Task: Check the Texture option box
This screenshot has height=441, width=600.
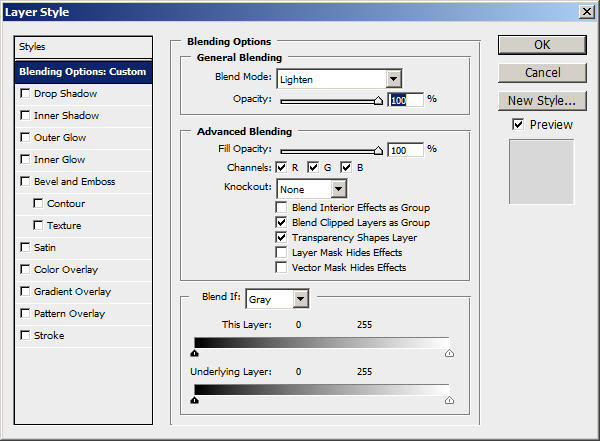Action: pyautogui.click(x=38, y=225)
